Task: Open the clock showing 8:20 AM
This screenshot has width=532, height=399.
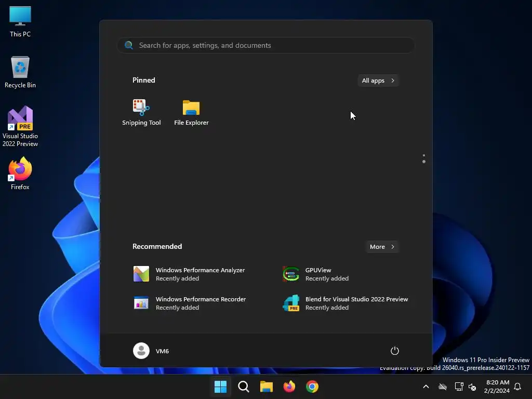Action: click(x=496, y=387)
